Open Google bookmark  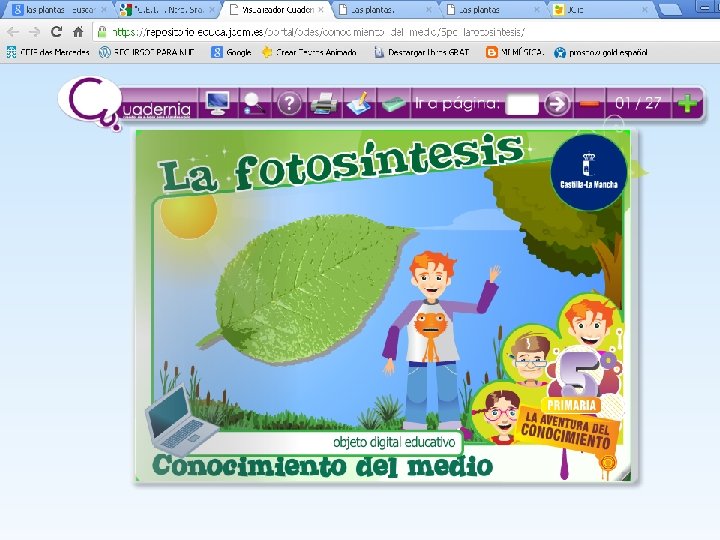[231, 52]
